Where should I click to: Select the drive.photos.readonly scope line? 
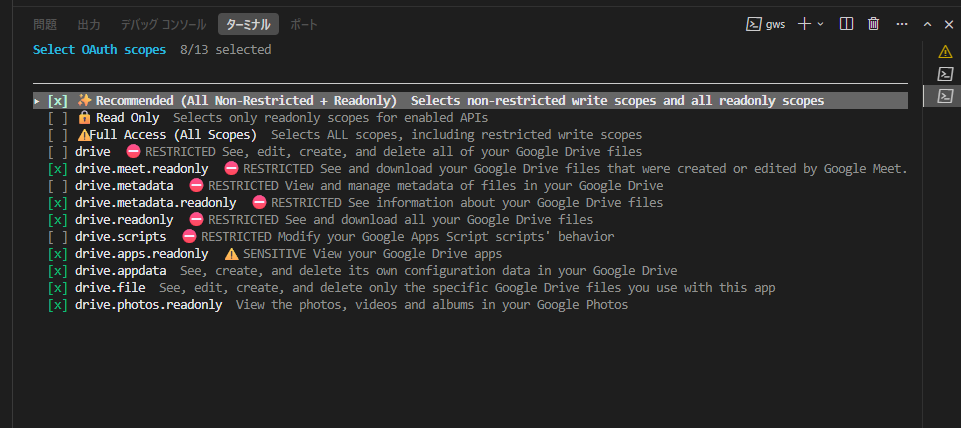[x=148, y=304]
